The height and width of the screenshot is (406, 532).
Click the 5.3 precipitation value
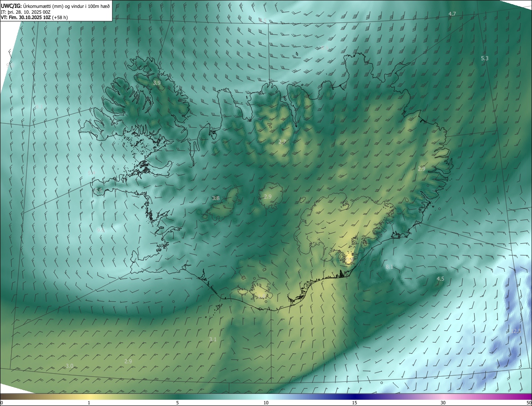point(485,58)
